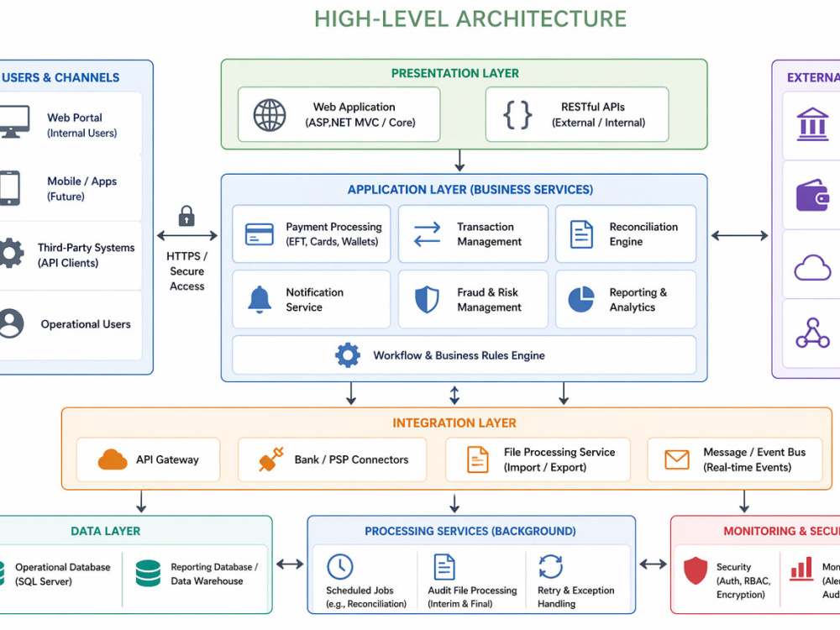Click 'Operational Database (SQL Server)' text
This screenshot has height=630, width=840.
pos(63,574)
